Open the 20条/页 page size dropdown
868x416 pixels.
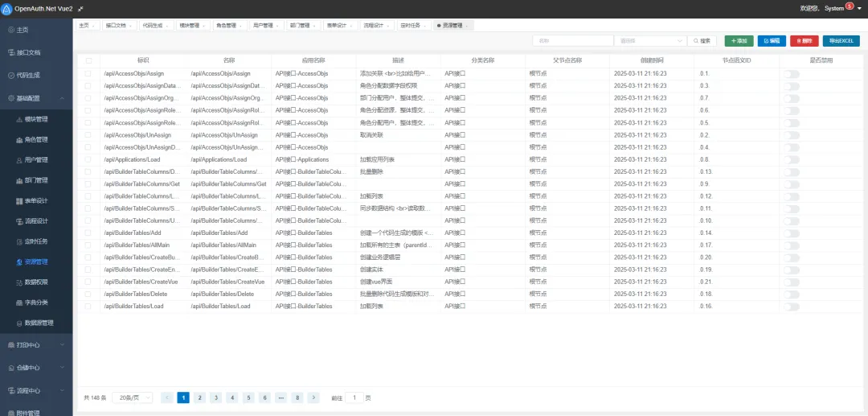(x=133, y=397)
